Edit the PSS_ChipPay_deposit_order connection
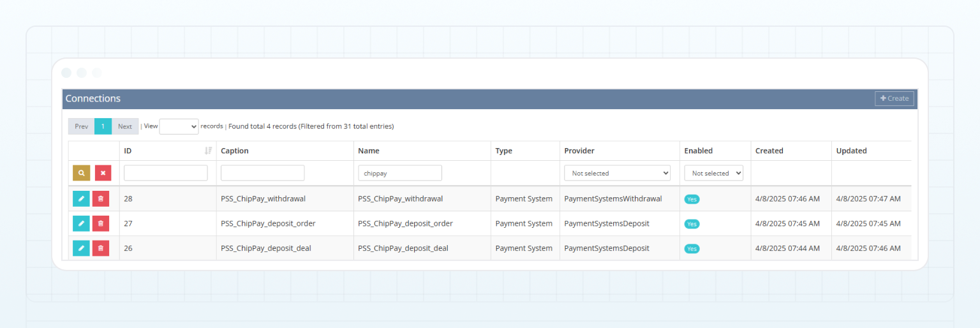Screen dimensions: 980x328 [x=81, y=223]
